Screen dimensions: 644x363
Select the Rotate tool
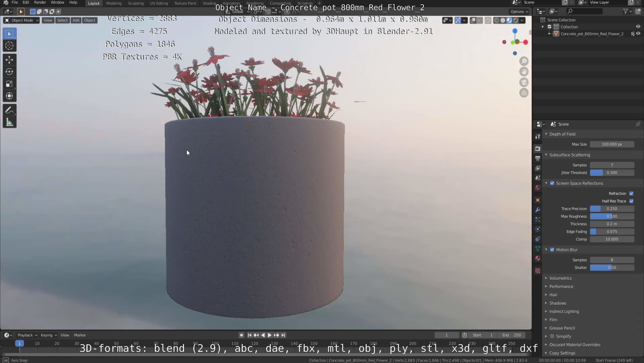(x=9, y=72)
